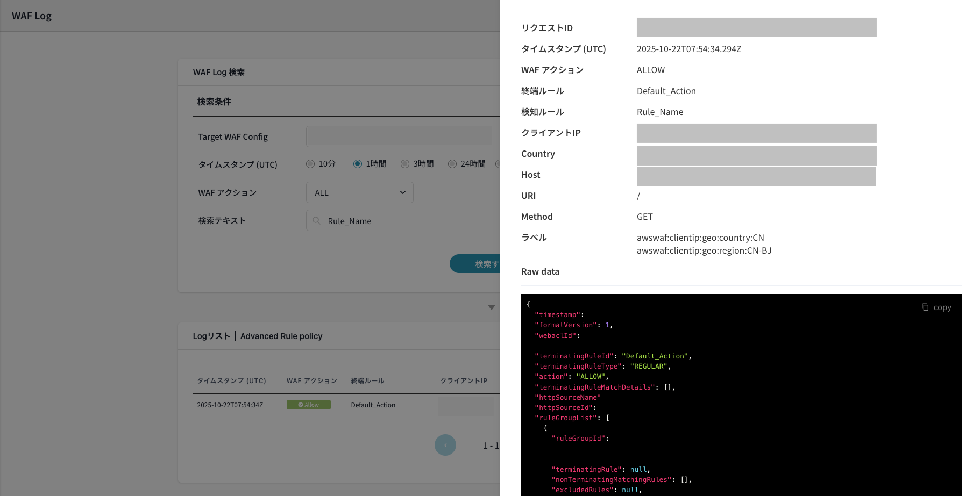
Task: Click the WAF Log page title
Action: click(x=32, y=16)
